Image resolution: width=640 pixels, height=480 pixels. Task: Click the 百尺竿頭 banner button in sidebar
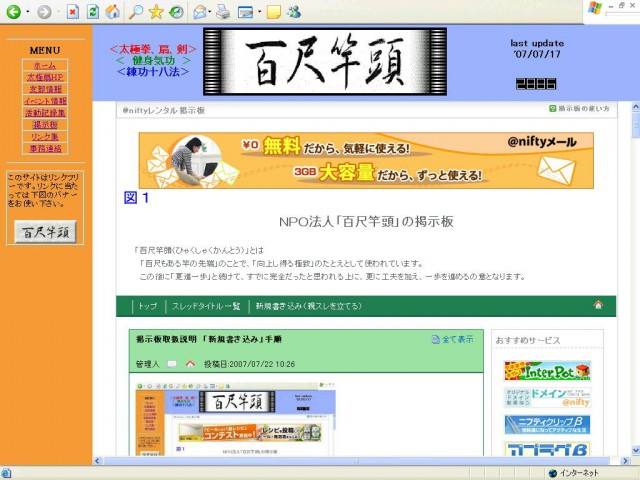pyautogui.click(x=45, y=232)
